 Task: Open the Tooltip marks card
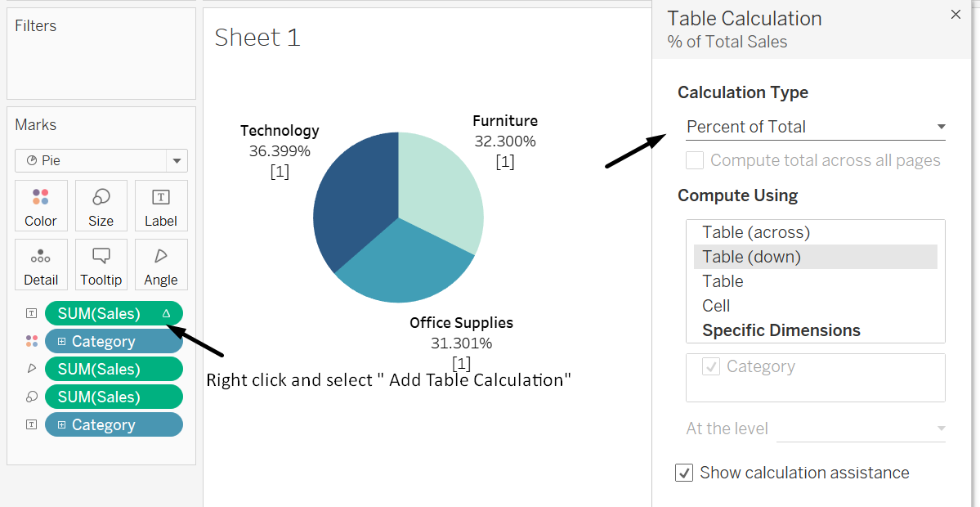pos(101,257)
